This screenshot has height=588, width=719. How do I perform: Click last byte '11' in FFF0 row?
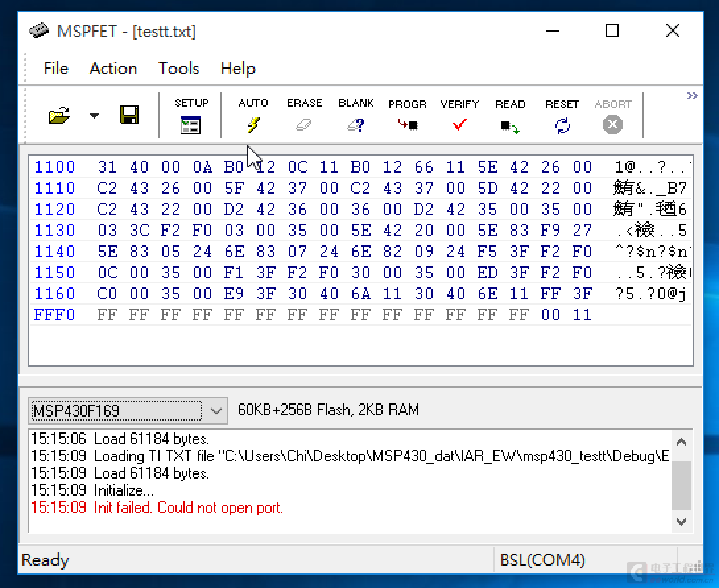click(582, 314)
